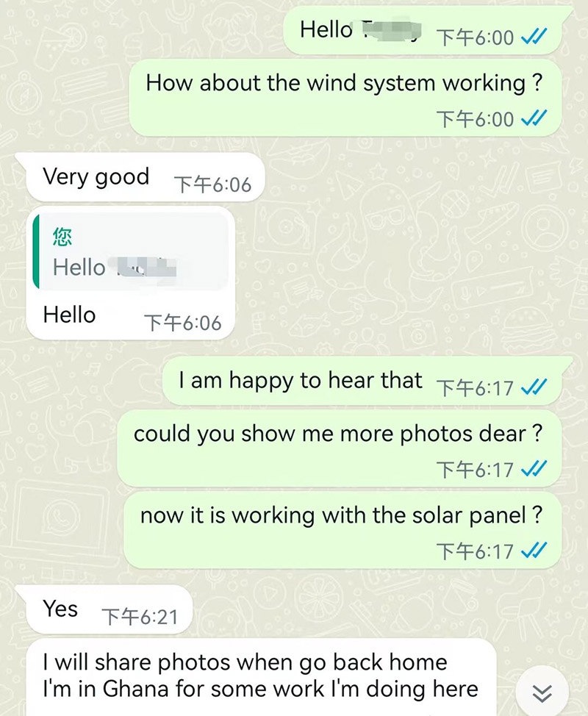Click the 您 sender label in quoted reply
The image size is (588, 716).
point(62,237)
